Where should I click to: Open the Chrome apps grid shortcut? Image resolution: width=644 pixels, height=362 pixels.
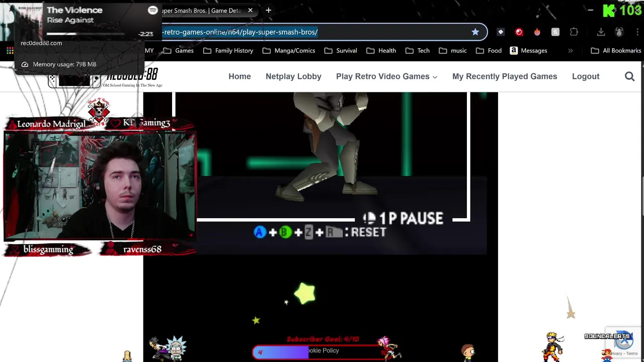pos(10,50)
